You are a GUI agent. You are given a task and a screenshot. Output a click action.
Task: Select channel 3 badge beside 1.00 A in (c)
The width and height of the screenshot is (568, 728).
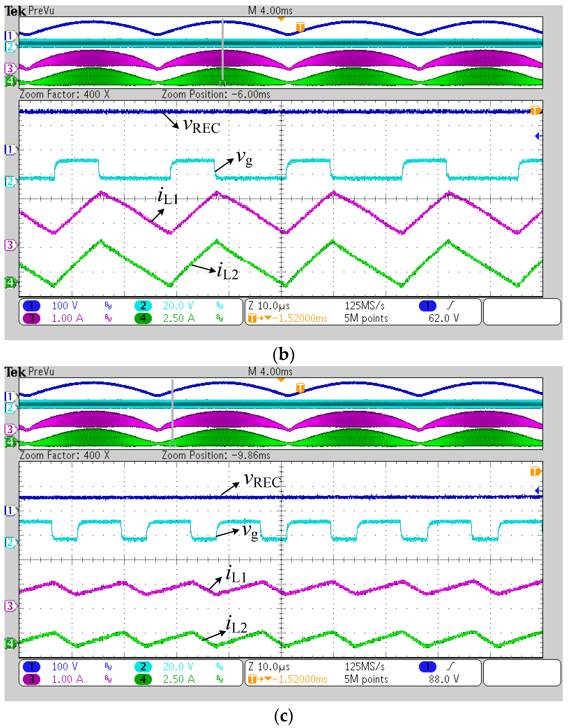31,679
